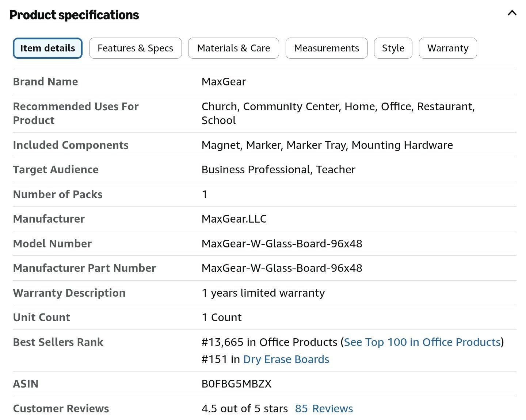
Task: Collapse the Product specifications section
Action: point(512,13)
